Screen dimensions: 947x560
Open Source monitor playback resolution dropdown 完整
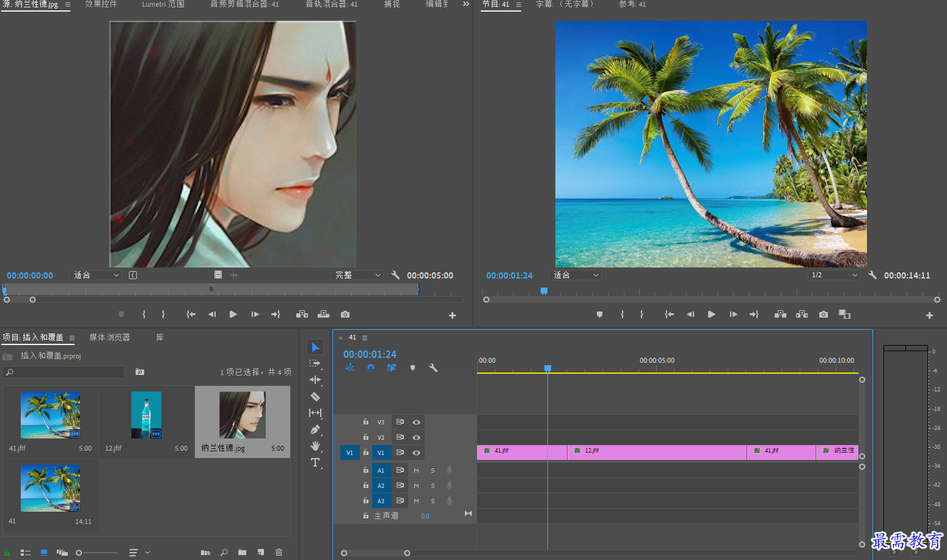[x=357, y=275]
